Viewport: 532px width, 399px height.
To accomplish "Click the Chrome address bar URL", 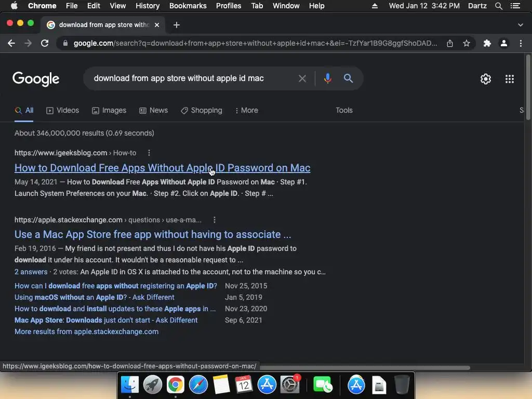I will [x=255, y=43].
